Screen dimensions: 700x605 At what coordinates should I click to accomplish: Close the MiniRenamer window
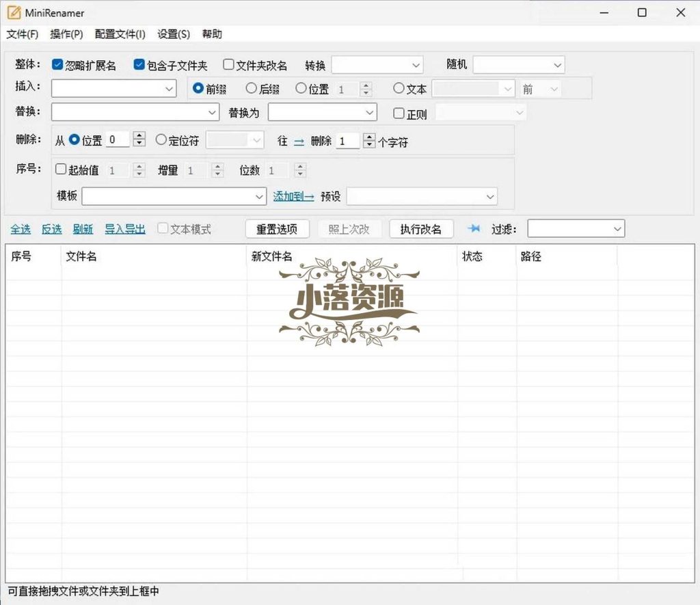(680, 12)
